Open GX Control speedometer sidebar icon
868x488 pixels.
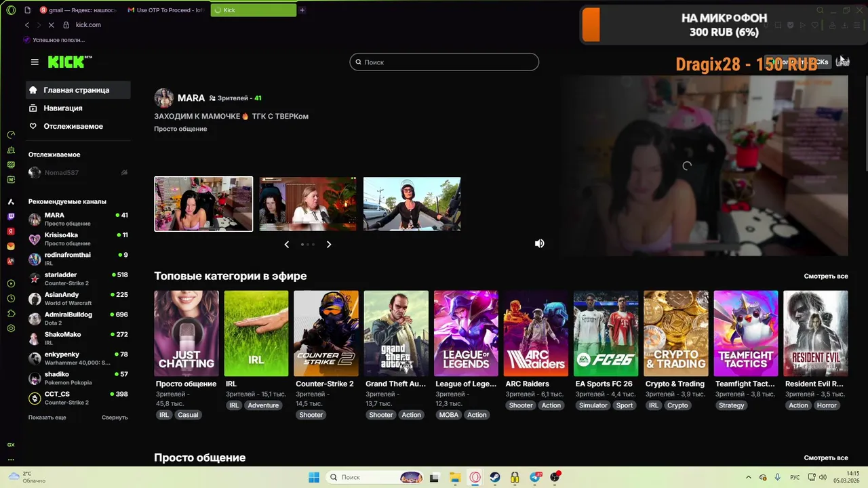point(11,135)
